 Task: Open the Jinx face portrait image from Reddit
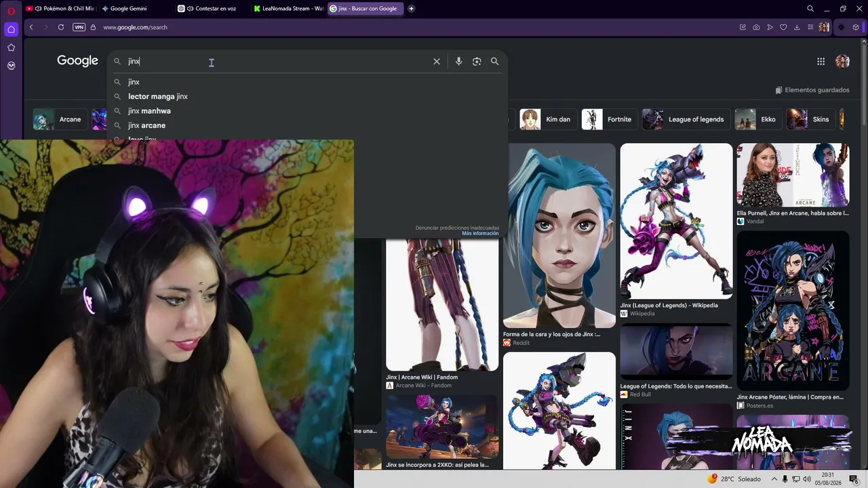point(559,236)
